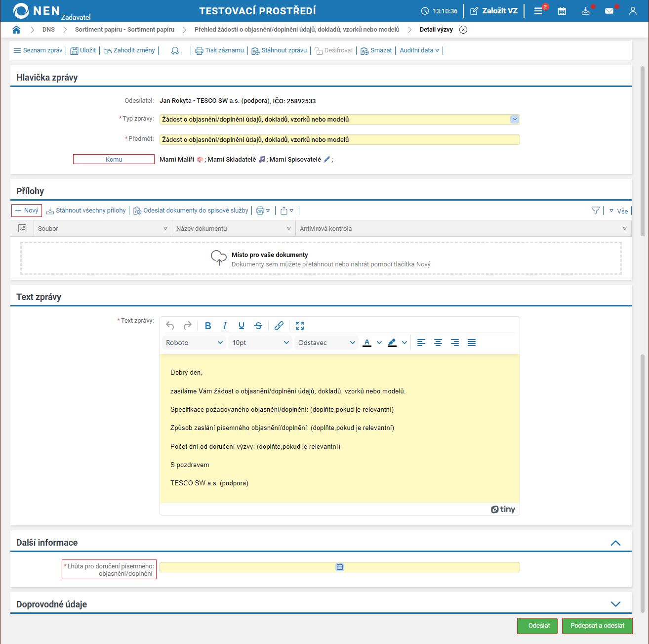Toggle italic formatting
649x644 pixels.
coord(225,326)
